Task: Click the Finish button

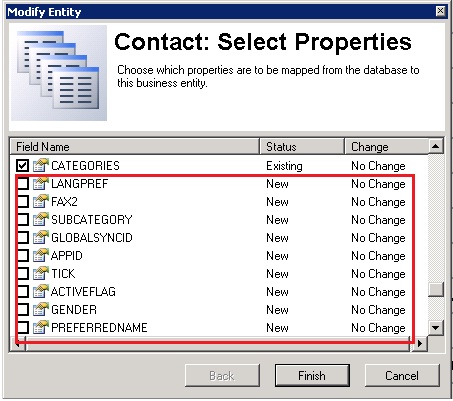Action: click(312, 376)
